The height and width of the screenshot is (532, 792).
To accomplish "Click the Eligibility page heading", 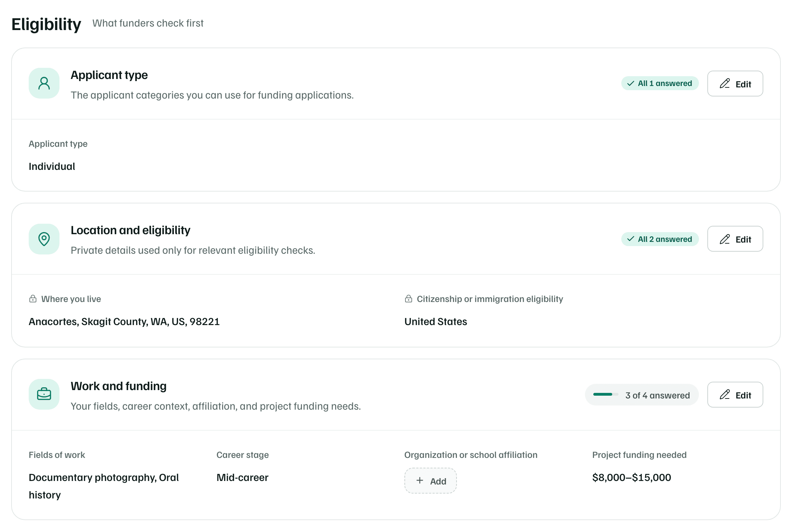I will pos(46,24).
